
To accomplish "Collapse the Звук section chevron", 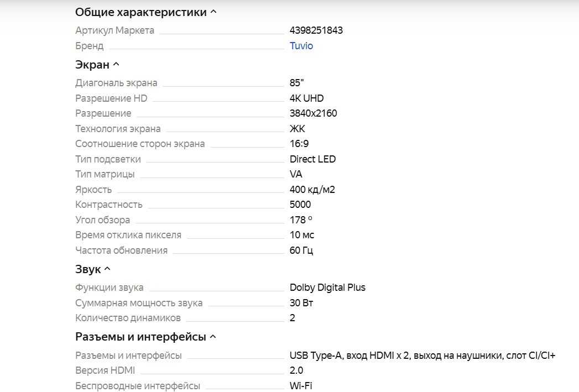I will 107,269.
